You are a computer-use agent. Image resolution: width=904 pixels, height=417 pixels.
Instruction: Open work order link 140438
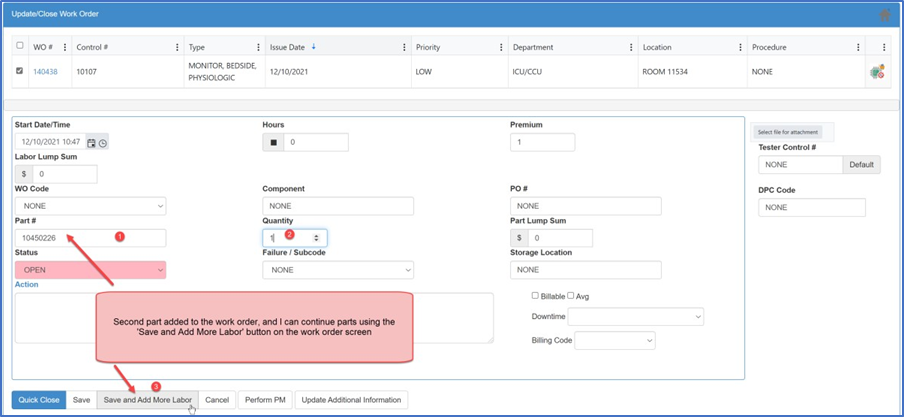45,72
